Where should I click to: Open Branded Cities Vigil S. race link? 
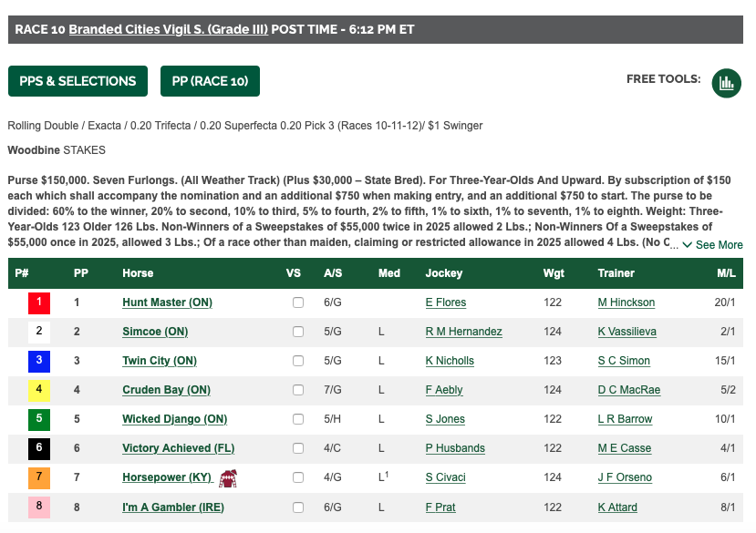(169, 29)
